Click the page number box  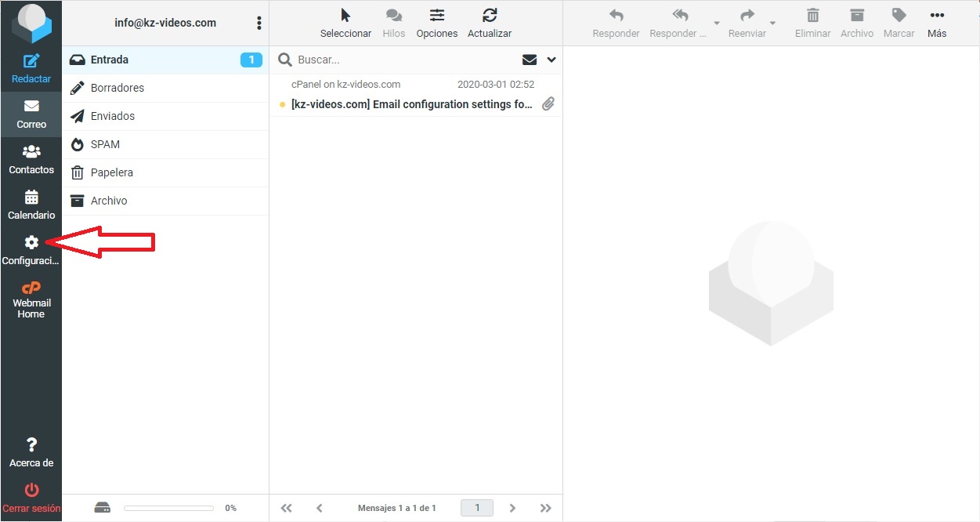476,508
